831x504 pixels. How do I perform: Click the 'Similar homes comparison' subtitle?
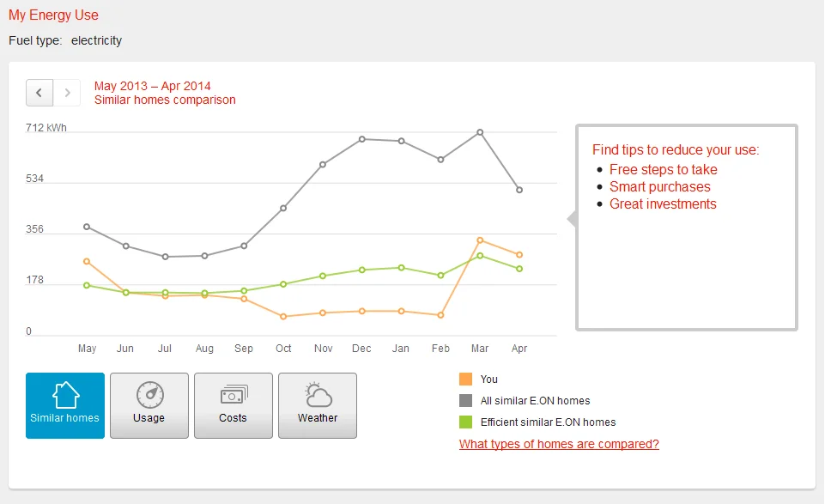click(x=165, y=100)
